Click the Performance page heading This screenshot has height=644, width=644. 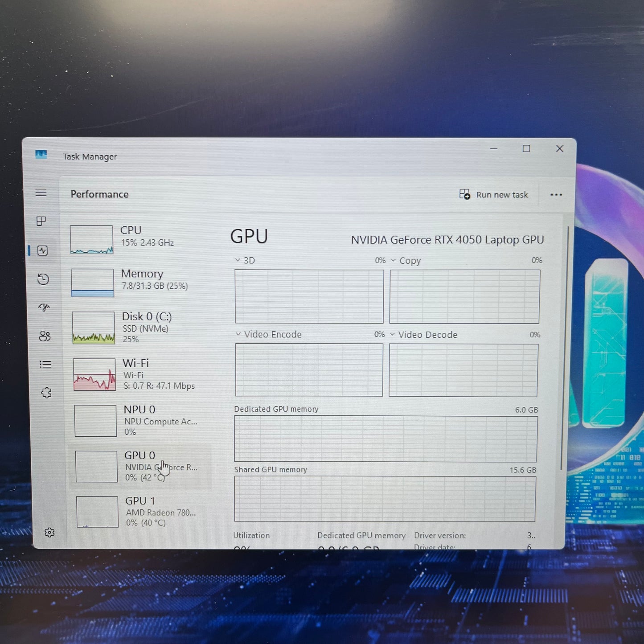(99, 194)
